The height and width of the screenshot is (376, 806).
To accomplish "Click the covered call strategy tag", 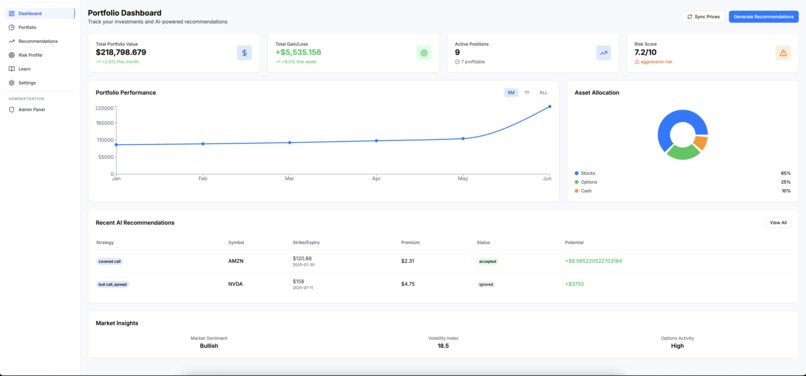I will point(109,261).
